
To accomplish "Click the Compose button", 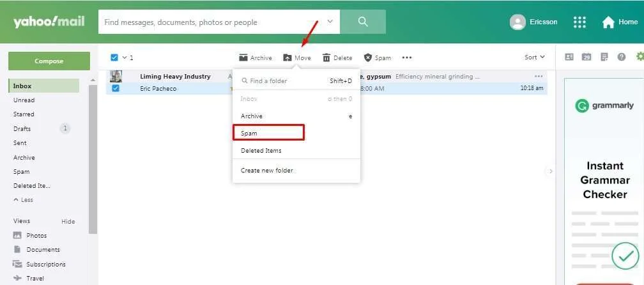I will click(49, 61).
